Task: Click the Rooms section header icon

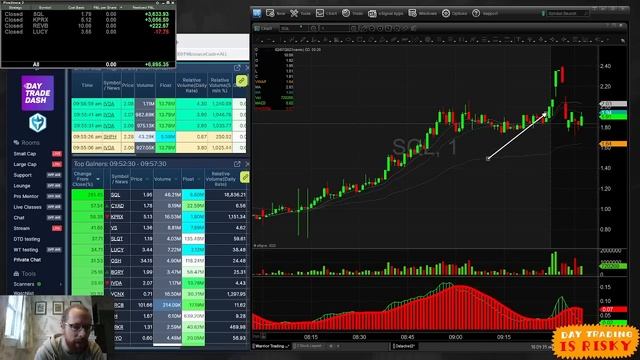Action: click(16, 142)
